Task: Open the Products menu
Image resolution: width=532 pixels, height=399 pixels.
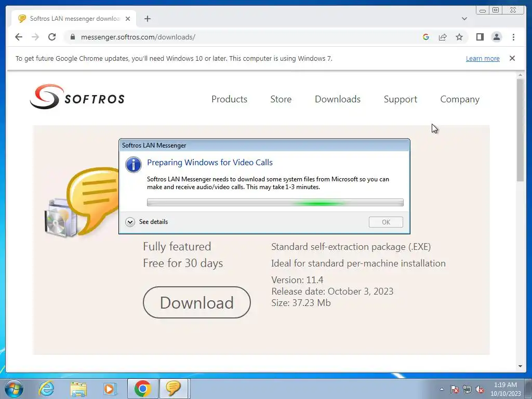Action: coord(229,99)
